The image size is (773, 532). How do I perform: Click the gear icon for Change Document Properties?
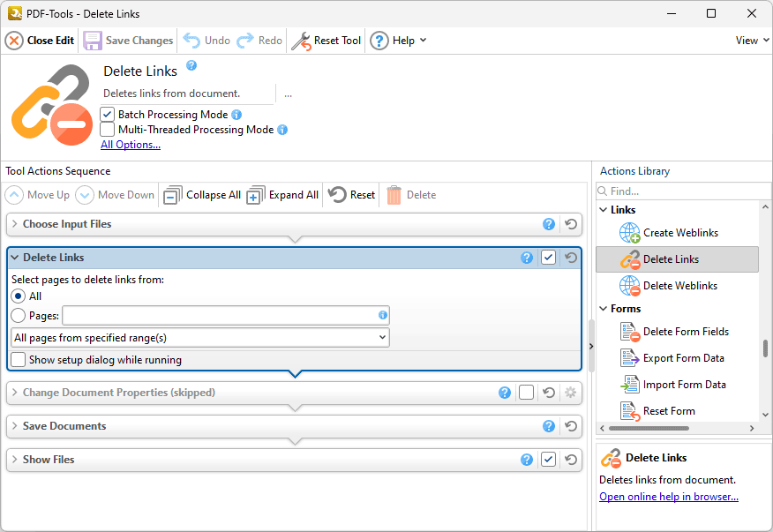570,393
